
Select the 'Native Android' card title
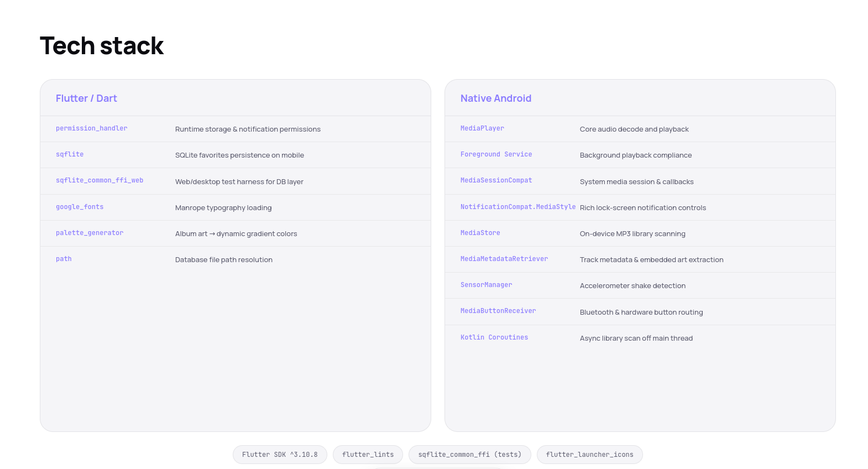(496, 98)
